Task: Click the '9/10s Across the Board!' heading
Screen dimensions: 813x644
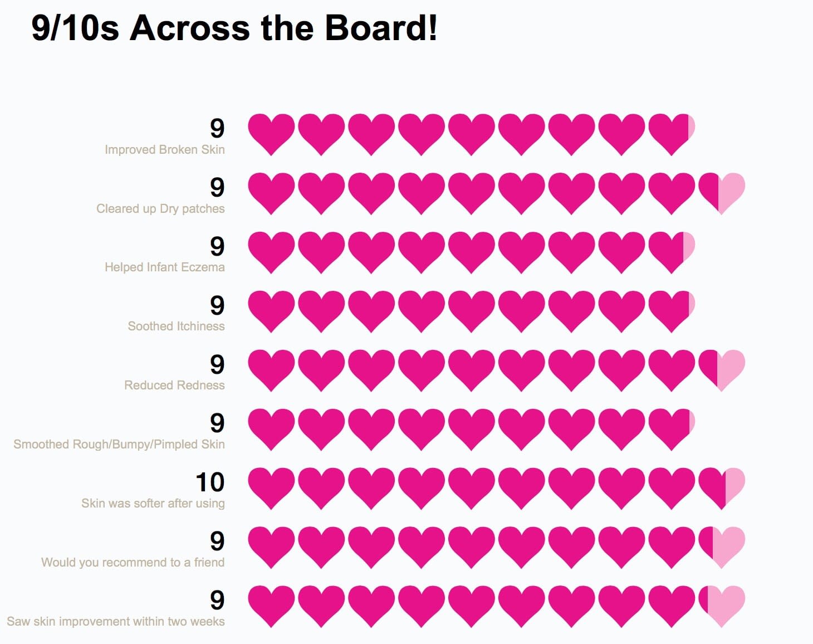Action: click(x=234, y=27)
